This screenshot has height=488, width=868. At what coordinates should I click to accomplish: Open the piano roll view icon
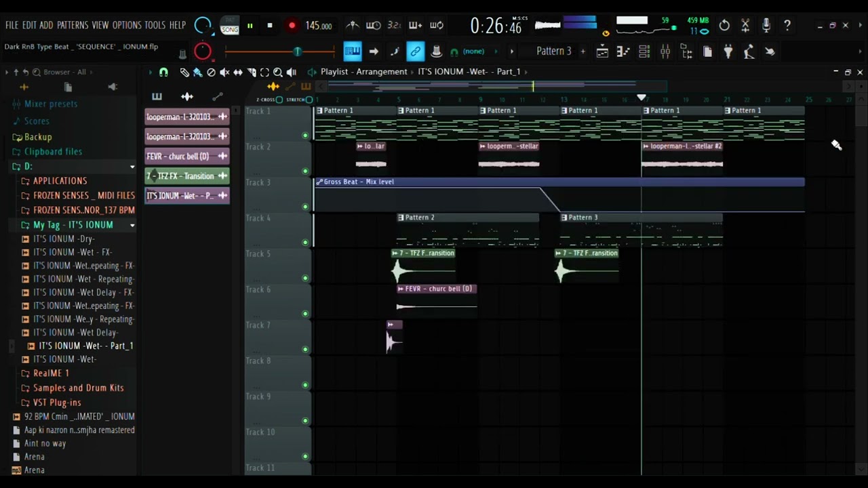(623, 52)
